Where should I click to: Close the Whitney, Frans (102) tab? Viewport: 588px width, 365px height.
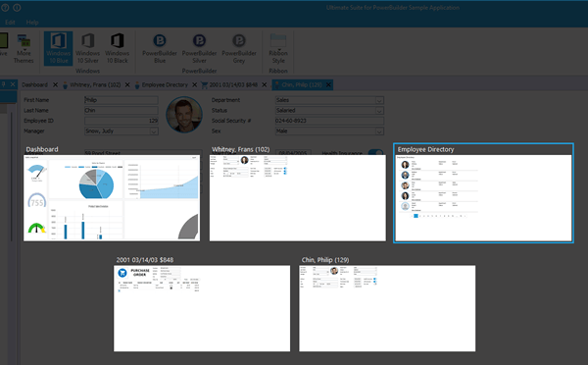click(x=127, y=84)
